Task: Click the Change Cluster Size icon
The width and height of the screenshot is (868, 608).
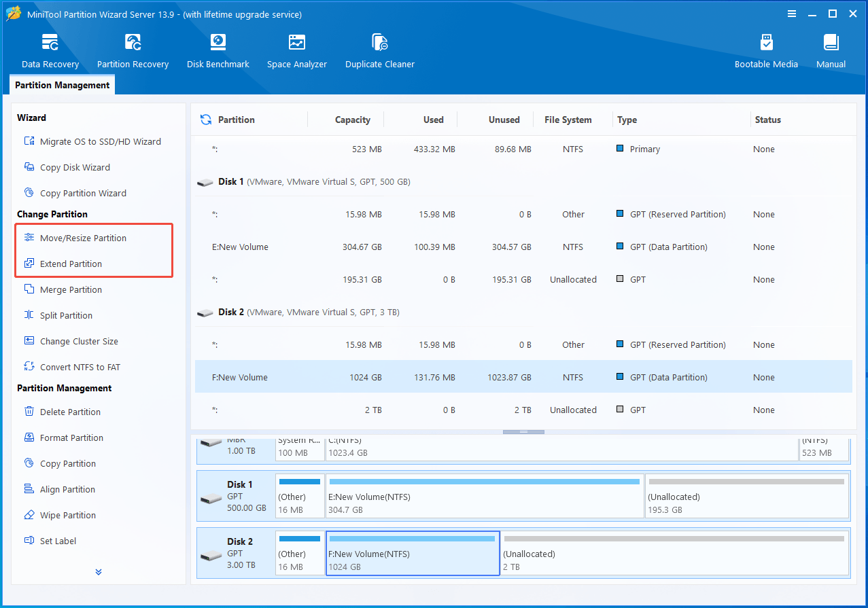Action: coord(29,341)
